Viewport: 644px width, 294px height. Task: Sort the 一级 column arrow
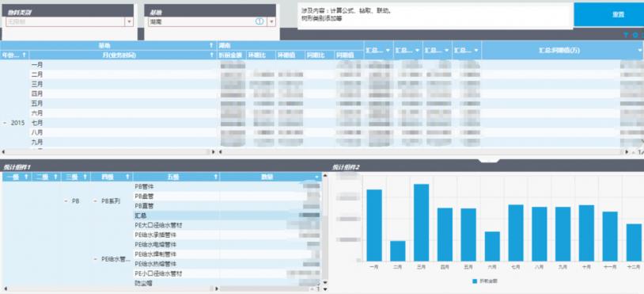pyautogui.click(x=26, y=177)
